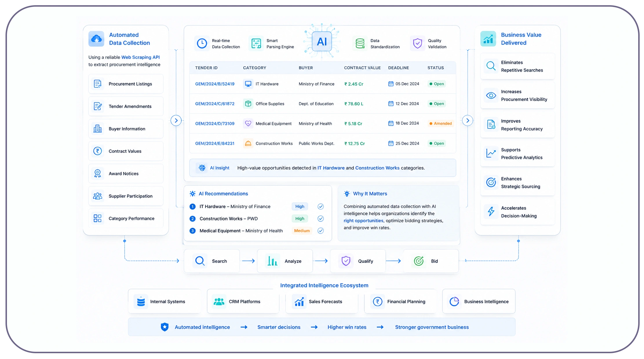Click the 18 Dec 2024 deadline calendar icon

tap(391, 123)
